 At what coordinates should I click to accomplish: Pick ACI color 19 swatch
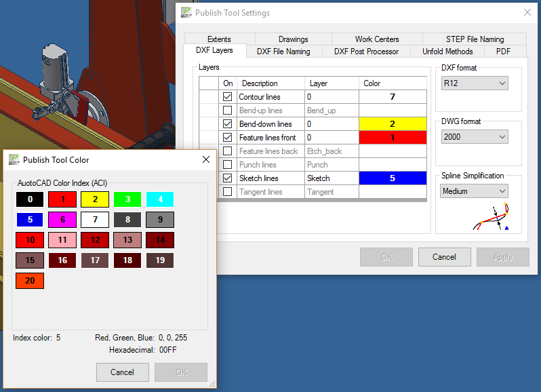click(160, 260)
